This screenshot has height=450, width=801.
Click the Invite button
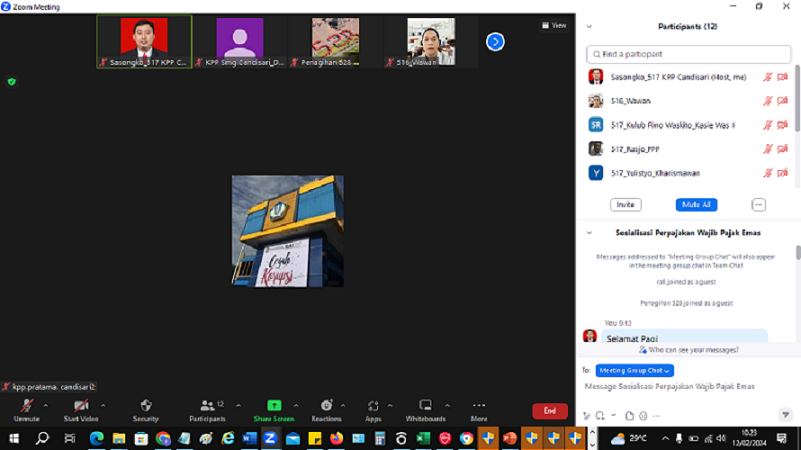coord(625,204)
